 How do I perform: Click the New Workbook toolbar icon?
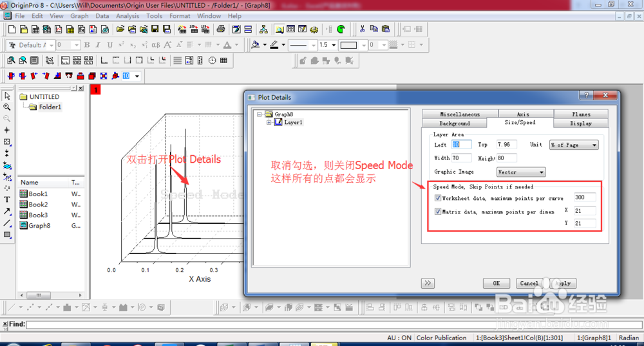35,29
